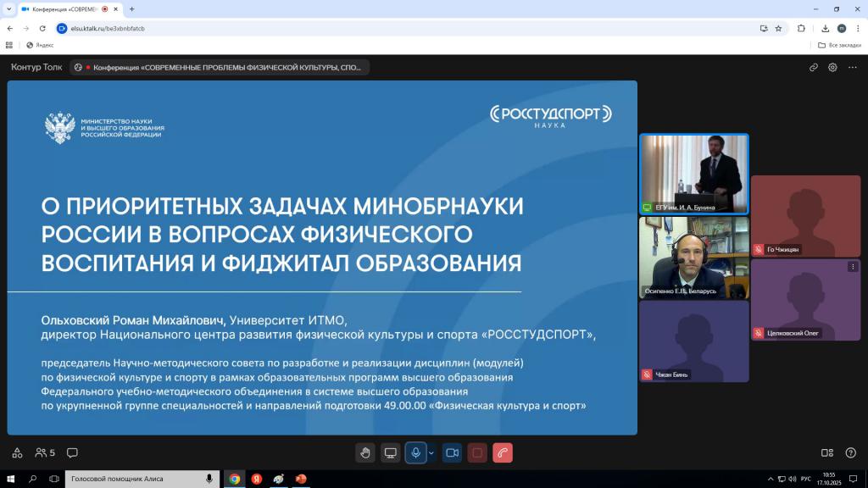The image size is (868, 488).
Task: Open the shapes reactions icon at bottom-left
Action: click(x=17, y=452)
